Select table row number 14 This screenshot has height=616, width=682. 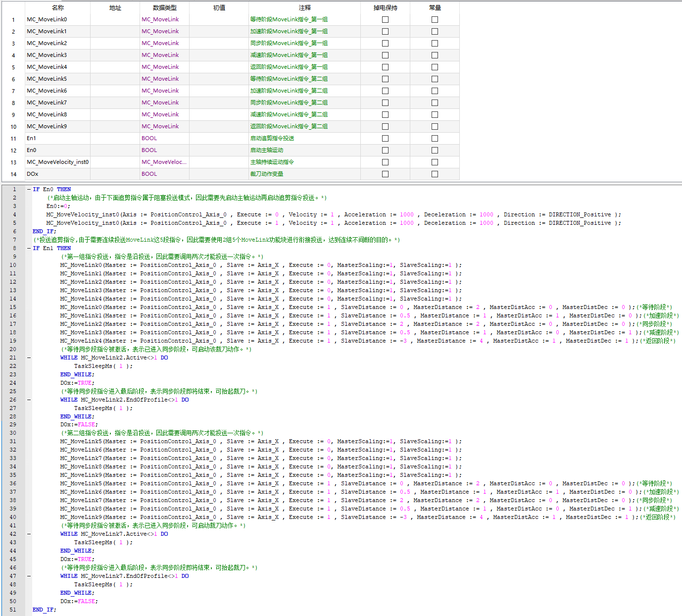click(x=13, y=174)
